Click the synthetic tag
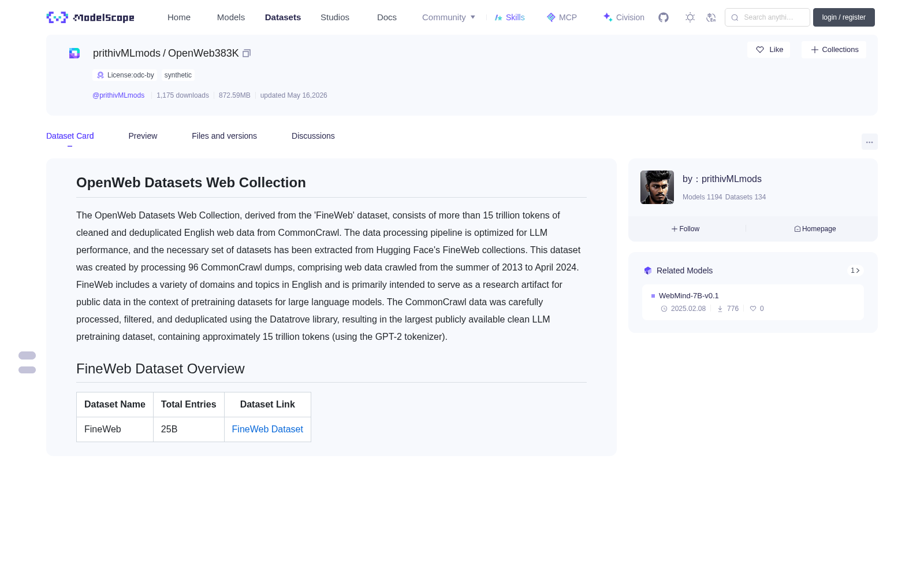924x578 pixels. 178,75
